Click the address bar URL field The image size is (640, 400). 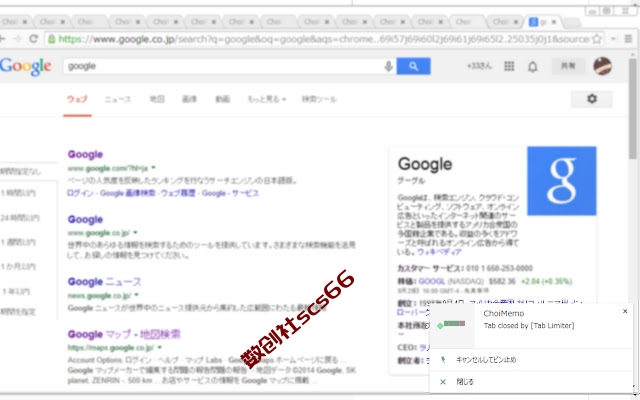point(322,39)
